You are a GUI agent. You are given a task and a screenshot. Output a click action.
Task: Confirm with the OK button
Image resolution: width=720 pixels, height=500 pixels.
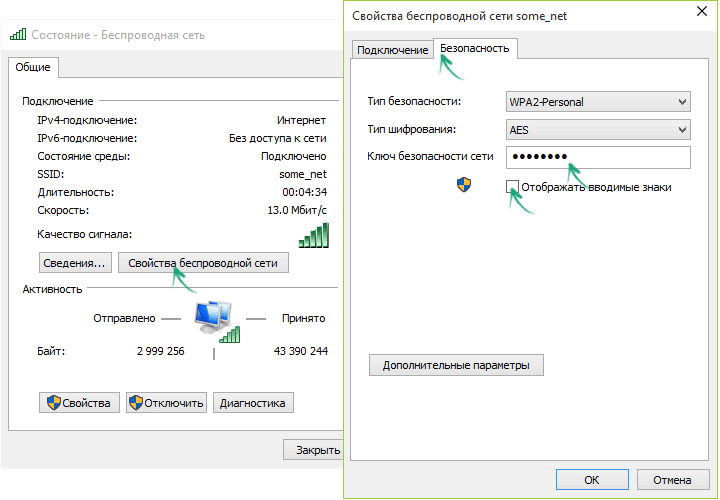click(592, 480)
